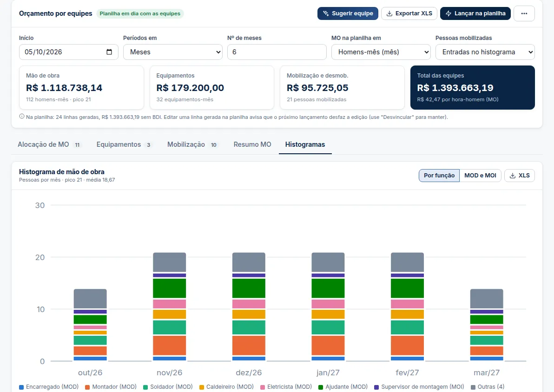This screenshot has width=554, height=392.
Task: Click the green Ajudante segment in nov/26 bar
Action: (x=169, y=288)
